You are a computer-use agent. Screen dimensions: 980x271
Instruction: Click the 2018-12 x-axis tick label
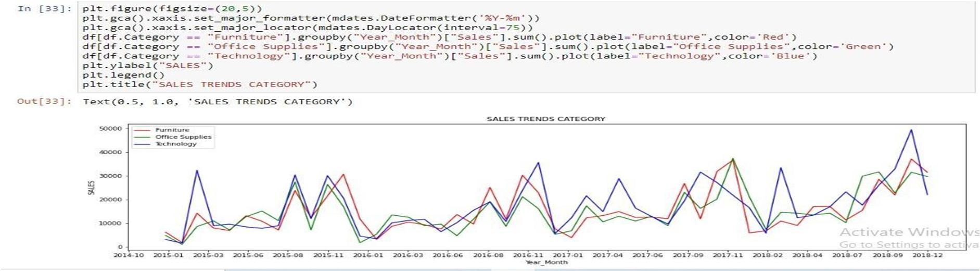(x=927, y=255)
